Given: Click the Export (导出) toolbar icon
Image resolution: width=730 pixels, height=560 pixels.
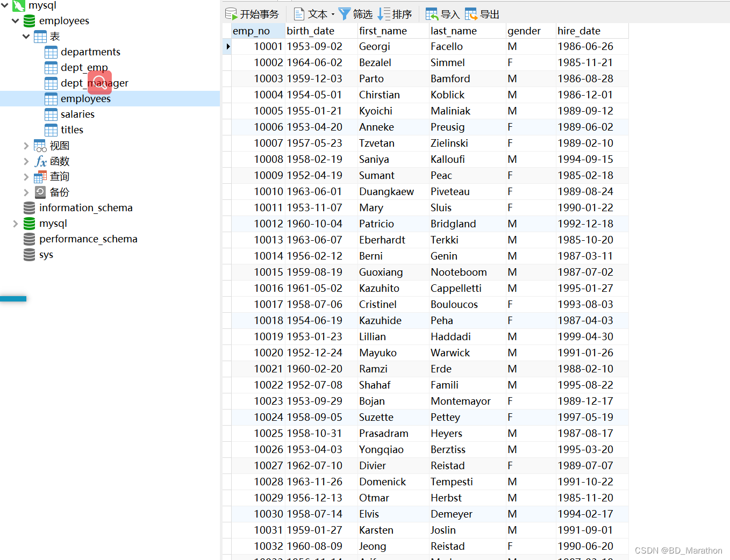Looking at the screenshot, I should point(471,14).
